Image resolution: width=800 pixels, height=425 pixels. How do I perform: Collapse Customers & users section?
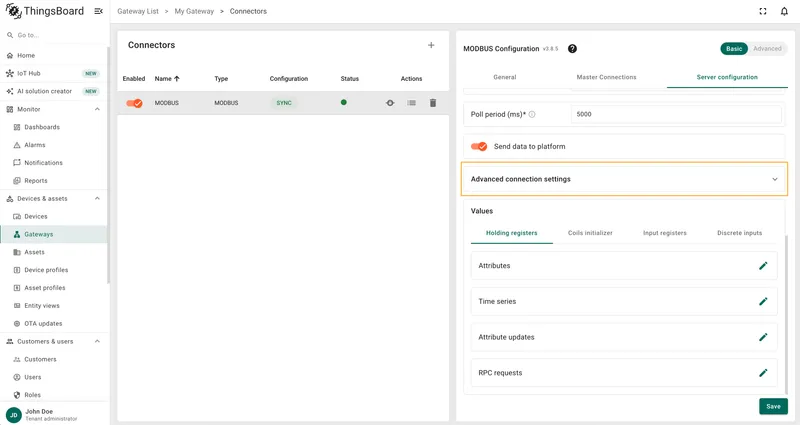(x=97, y=341)
